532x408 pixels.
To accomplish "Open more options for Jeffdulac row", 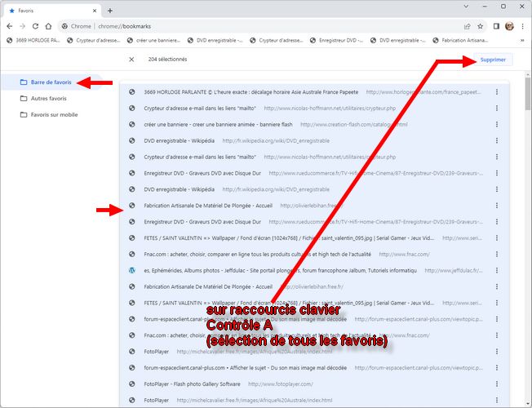I will pos(497,271).
